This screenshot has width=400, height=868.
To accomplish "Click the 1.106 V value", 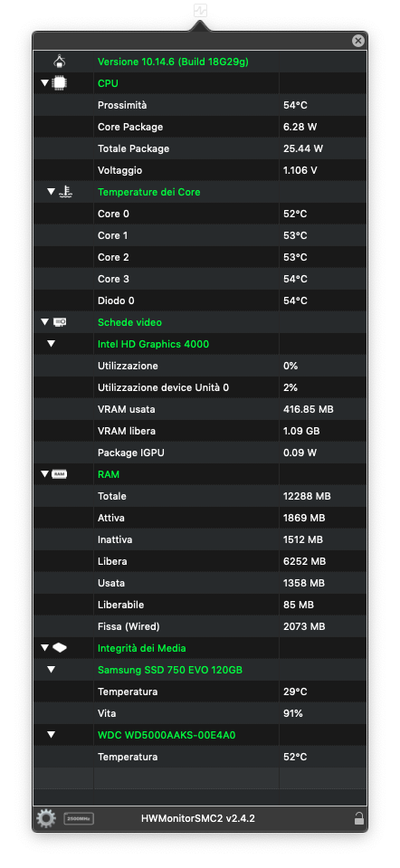I will tap(300, 170).
